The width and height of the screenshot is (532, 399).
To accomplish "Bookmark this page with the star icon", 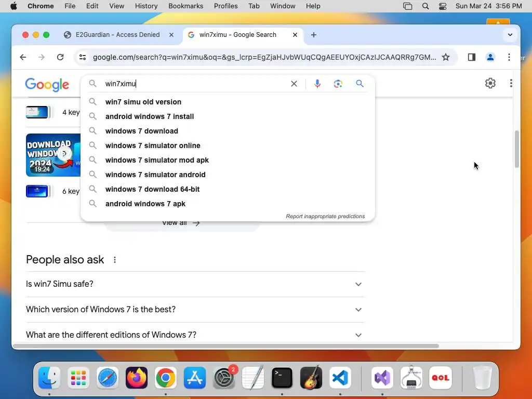I will pyautogui.click(x=445, y=57).
